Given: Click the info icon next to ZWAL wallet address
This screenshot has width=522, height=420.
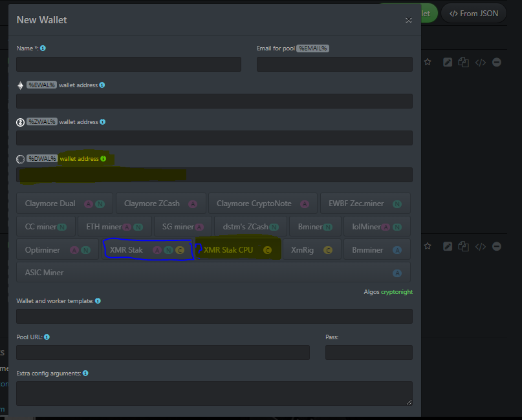Looking at the screenshot, I should 103,122.
